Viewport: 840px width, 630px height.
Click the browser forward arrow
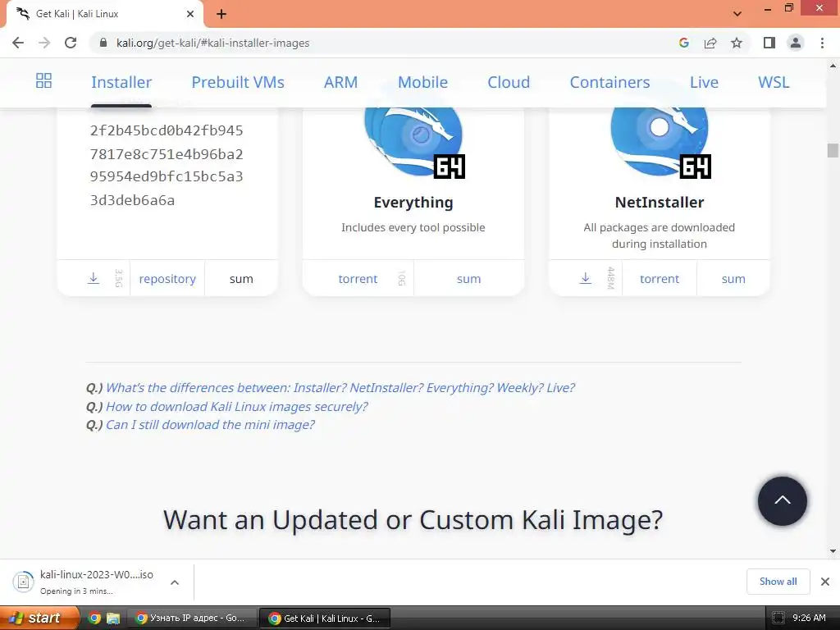[44, 43]
